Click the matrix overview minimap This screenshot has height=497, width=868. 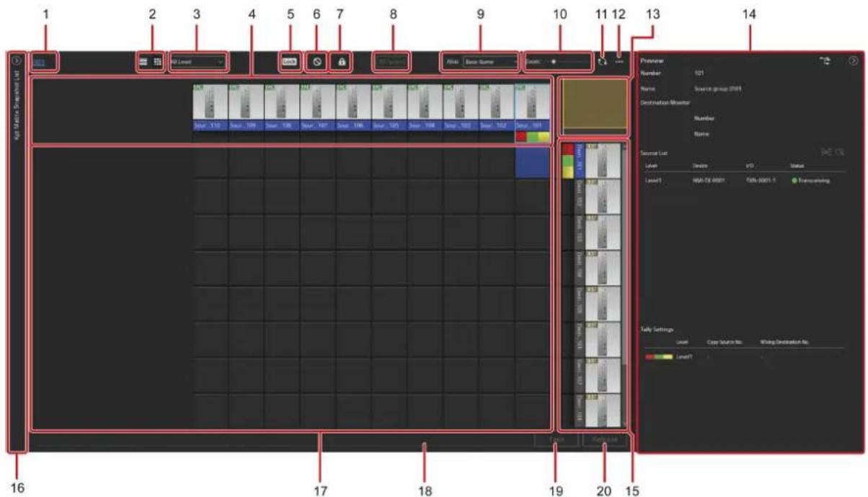point(594,106)
